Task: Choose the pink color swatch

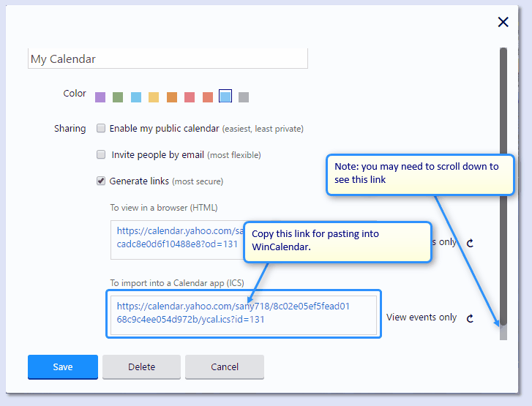Action: [190, 97]
